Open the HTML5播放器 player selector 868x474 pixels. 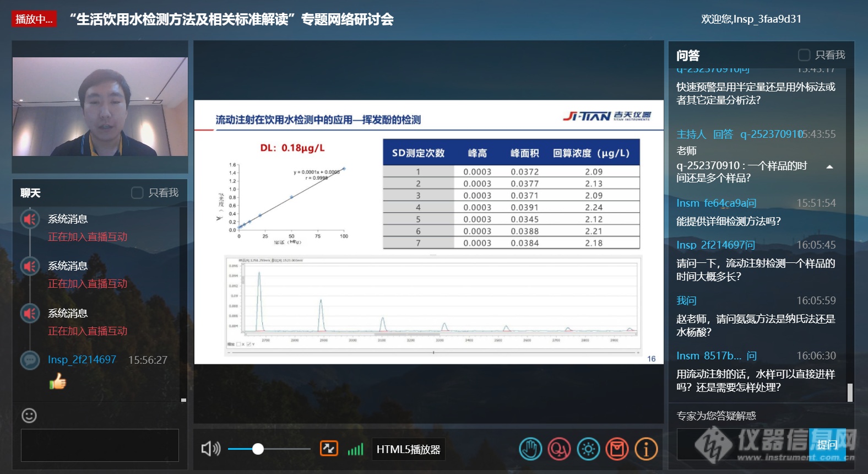pos(408,449)
